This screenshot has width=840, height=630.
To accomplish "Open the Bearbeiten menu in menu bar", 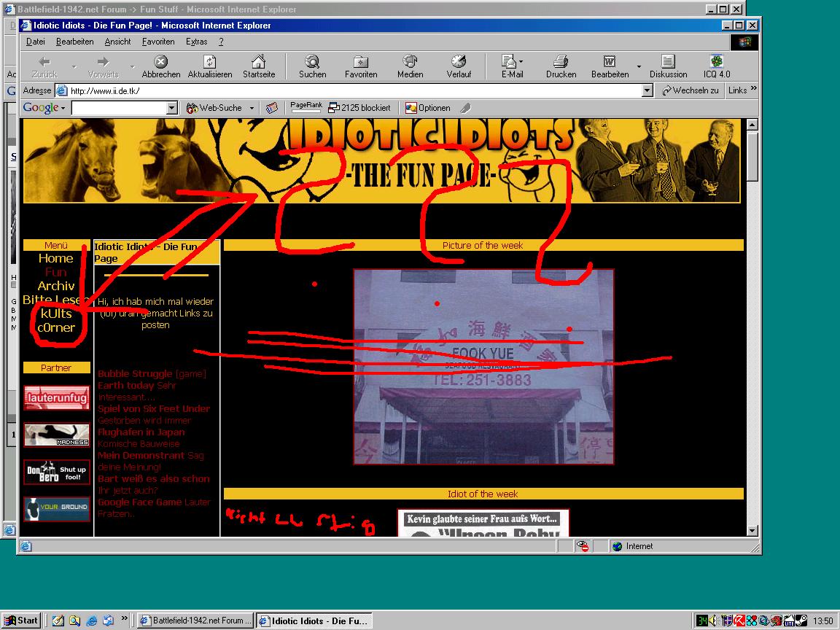I will pos(74,42).
